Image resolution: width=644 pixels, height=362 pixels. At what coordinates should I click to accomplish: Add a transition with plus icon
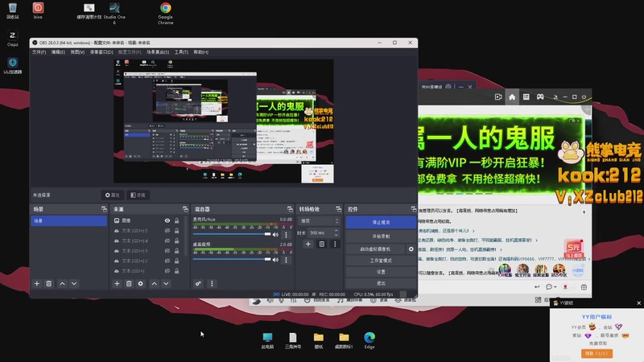(x=308, y=245)
